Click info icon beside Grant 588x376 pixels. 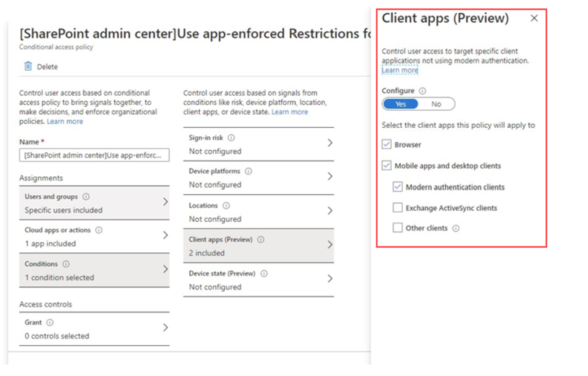tap(50, 323)
